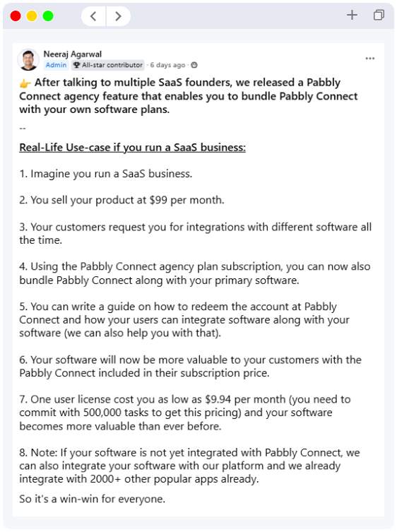This screenshot has width=397, height=532.
Task: Open the '6 days ago' timestamp link
Action: 167,65
